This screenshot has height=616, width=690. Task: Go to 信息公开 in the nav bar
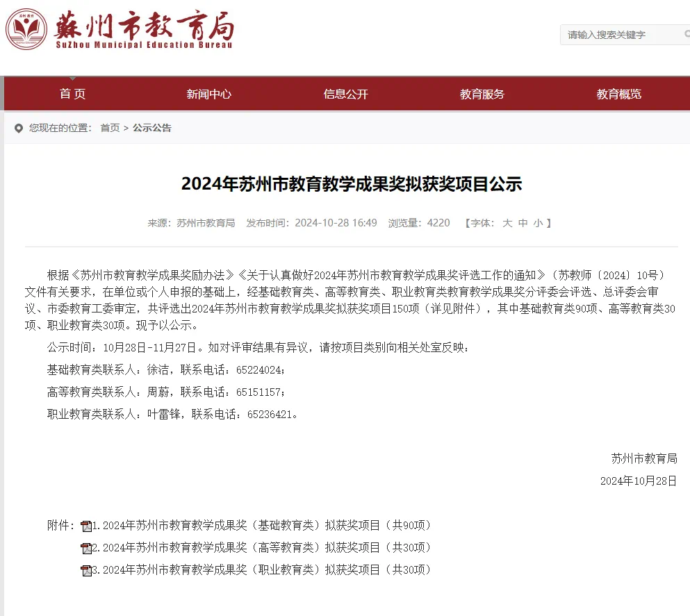(346, 94)
